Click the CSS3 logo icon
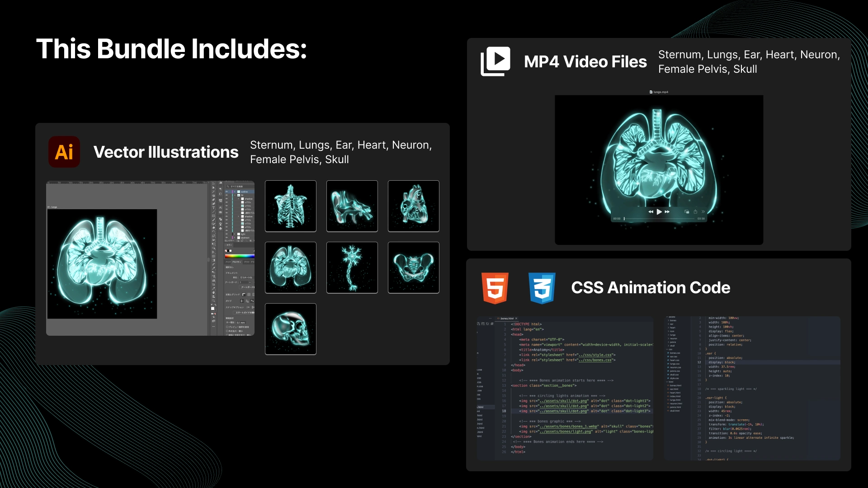The width and height of the screenshot is (868, 488). (542, 288)
